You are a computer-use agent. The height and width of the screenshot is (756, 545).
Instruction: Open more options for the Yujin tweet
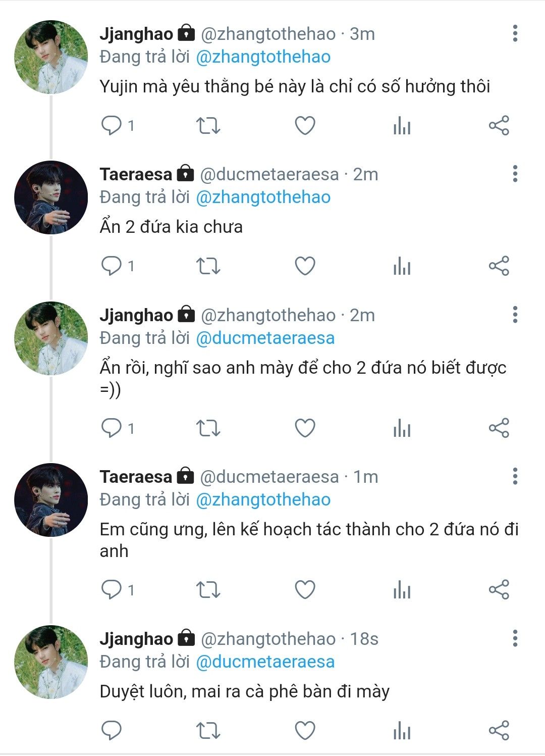click(515, 33)
